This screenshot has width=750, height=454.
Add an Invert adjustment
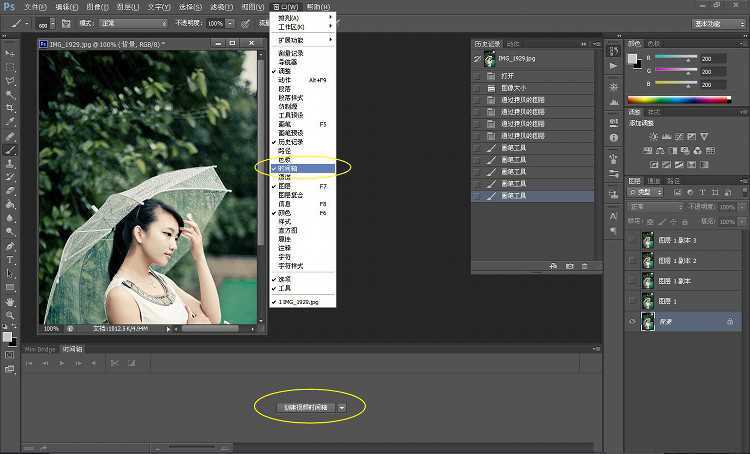click(x=654, y=165)
